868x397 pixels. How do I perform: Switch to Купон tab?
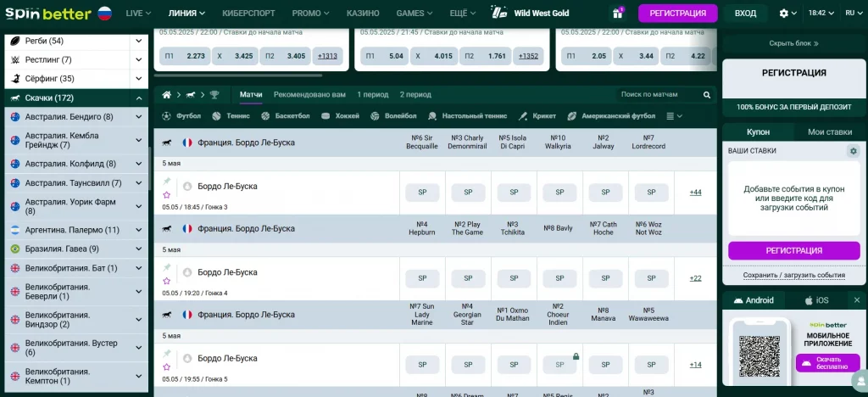coord(758,131)
